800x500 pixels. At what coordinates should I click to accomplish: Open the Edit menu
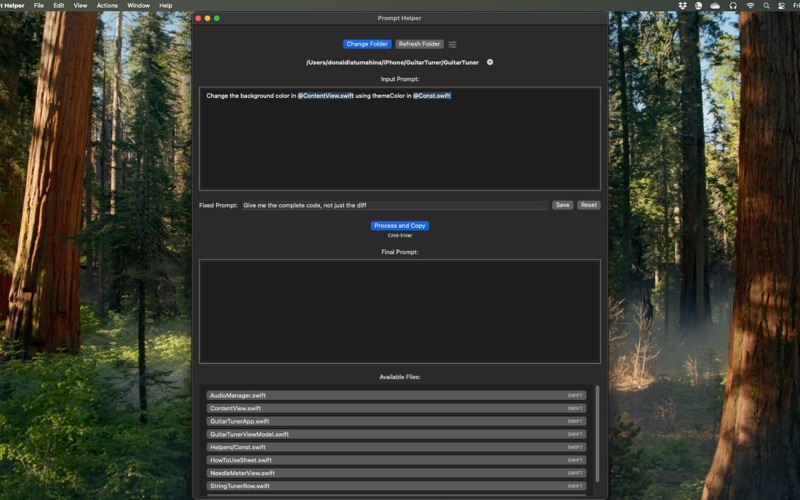pos(59,6)
